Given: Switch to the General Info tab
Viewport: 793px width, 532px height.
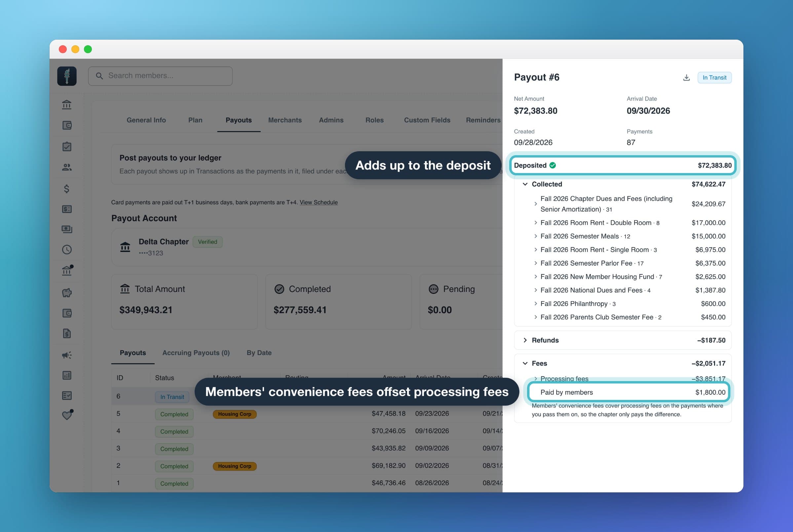Looking at the screenshot, I should pos(146,120).
